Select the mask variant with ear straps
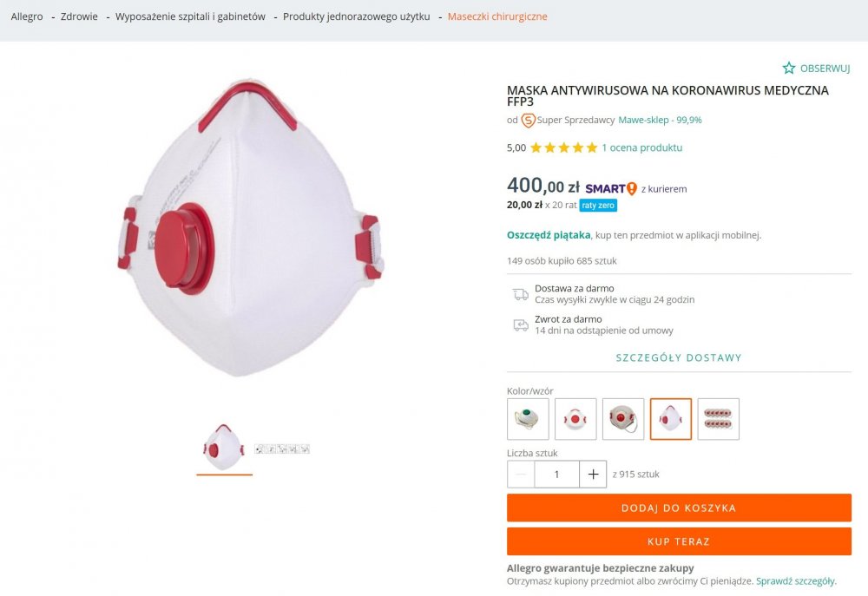Image resolution: width=868 pixels, height=596 pixels. [x=623, y=419]
